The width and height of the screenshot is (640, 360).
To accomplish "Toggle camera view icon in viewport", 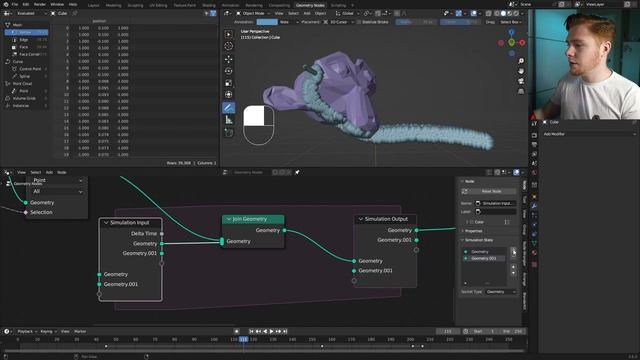I will click(521, 81).
